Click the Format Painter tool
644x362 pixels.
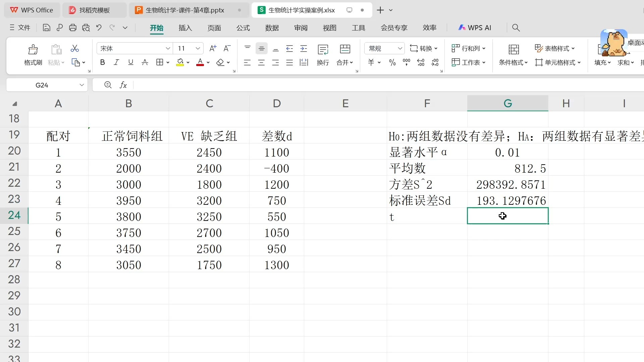33,55
